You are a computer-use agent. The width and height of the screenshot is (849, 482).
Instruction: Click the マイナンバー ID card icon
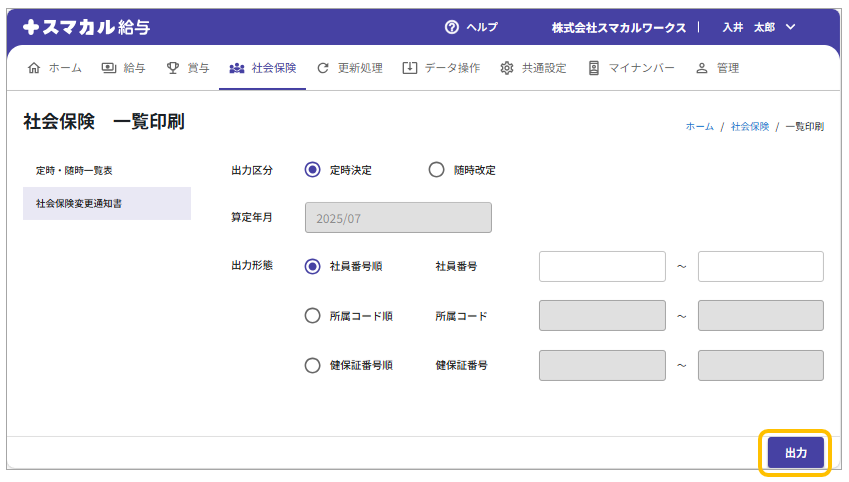click(x=594, y=68)
